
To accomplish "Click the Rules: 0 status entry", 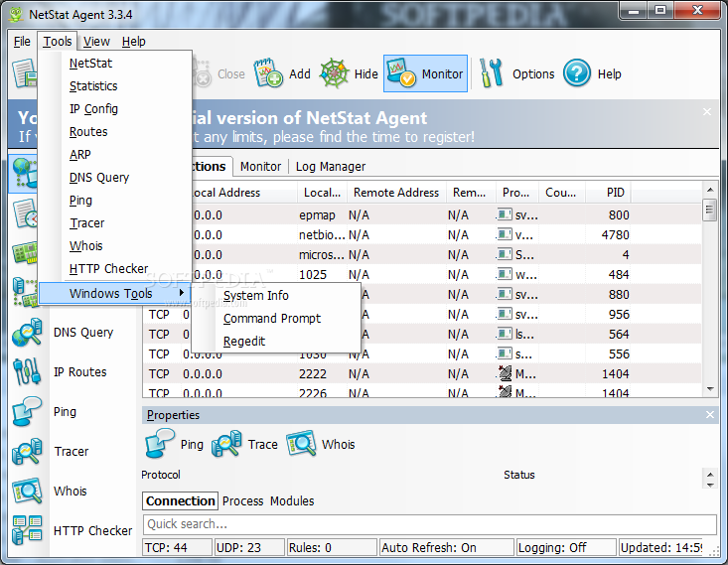I will click(332, 548).
